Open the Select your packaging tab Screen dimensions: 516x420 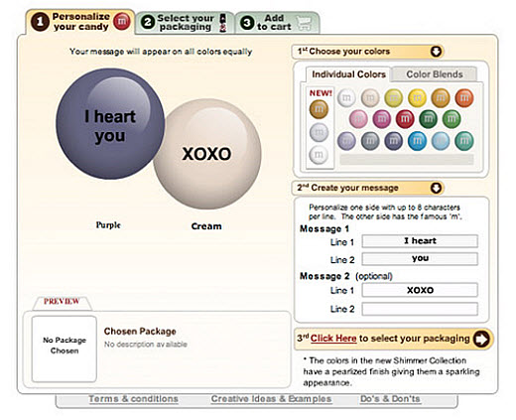185,23
